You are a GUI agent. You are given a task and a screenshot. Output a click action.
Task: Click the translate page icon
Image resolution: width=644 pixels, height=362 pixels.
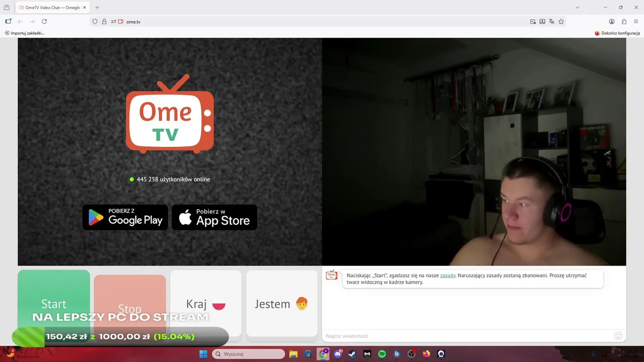[552, 22]
